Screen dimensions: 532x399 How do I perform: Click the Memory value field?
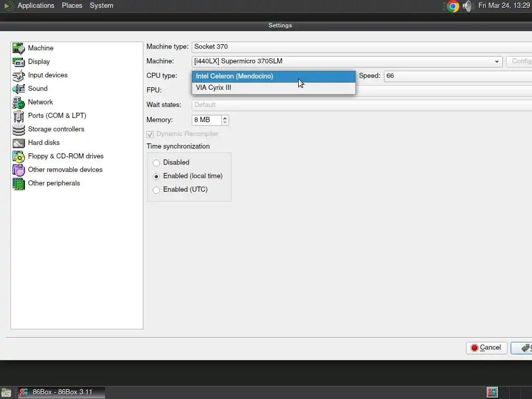point(207,120)
